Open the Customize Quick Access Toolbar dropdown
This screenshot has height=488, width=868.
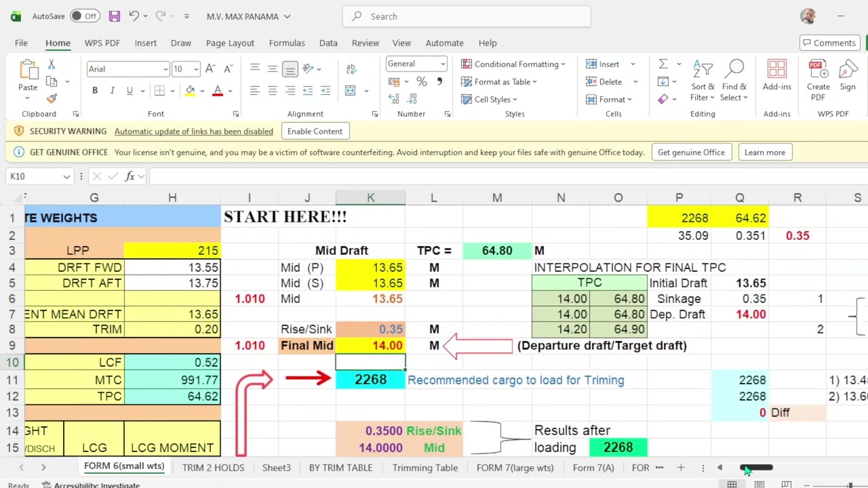point(186,16)
